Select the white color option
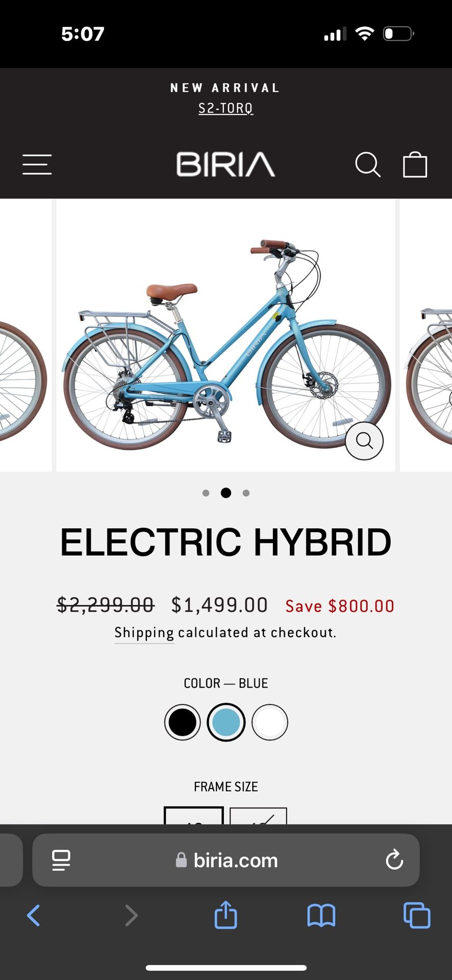Viewport: 452px width, 980px height. (x=270, y=722)
